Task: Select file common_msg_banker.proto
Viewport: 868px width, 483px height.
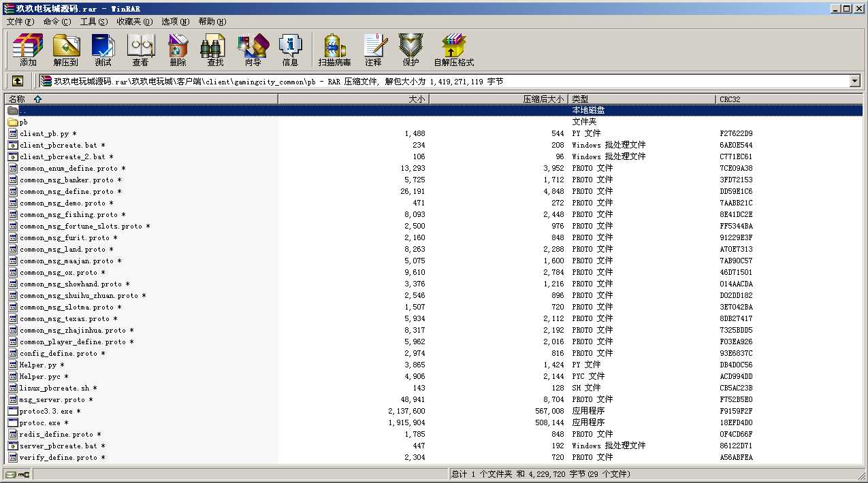Action: click(70, 180)
